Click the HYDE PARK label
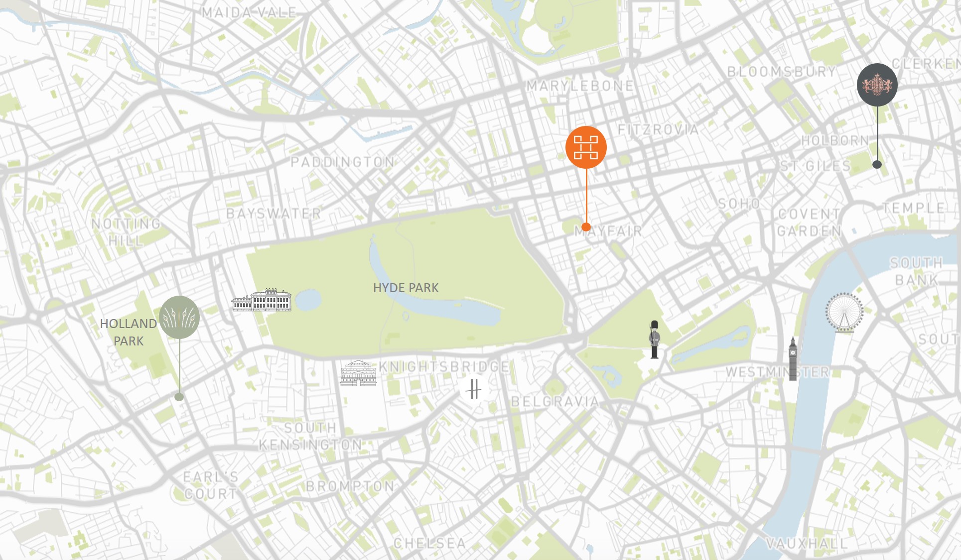The image size is (961, 560). (406, 288)
